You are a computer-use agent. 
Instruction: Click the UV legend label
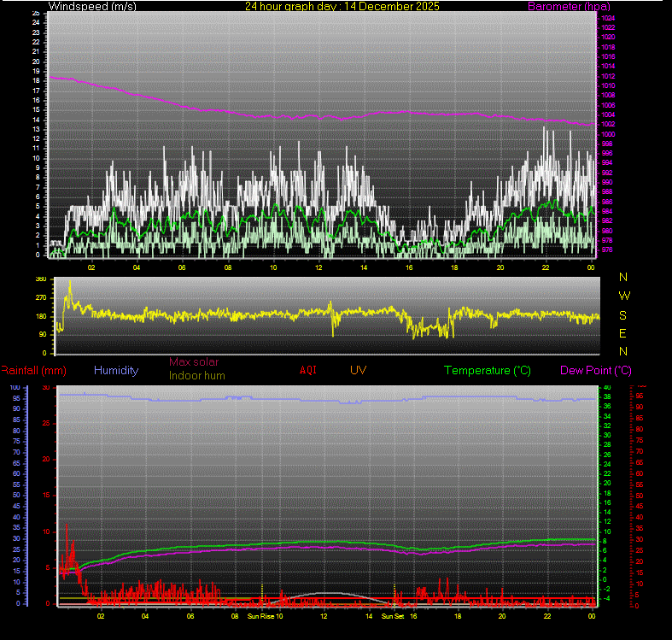(x=358, y=370)
